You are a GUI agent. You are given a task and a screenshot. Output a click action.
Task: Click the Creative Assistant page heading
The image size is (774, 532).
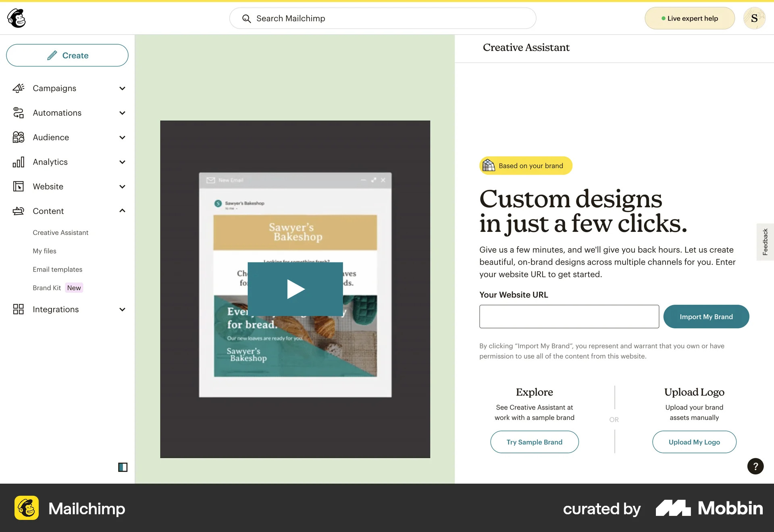[x=526, y=48]
